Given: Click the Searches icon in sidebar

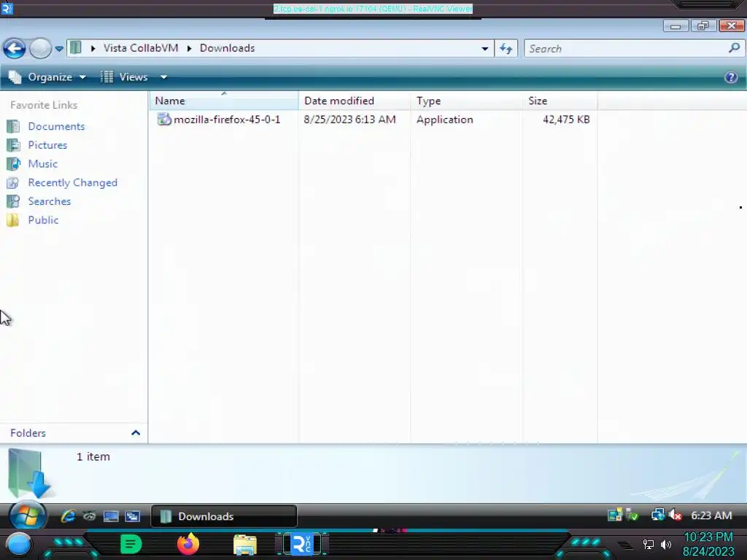Looking at the screenshot, I should [x=13, y=201].
